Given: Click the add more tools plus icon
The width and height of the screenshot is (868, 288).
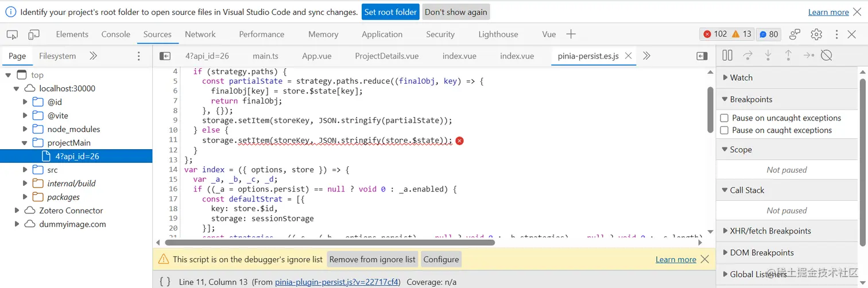Looking at the screenshot, I should pos(571,34).
